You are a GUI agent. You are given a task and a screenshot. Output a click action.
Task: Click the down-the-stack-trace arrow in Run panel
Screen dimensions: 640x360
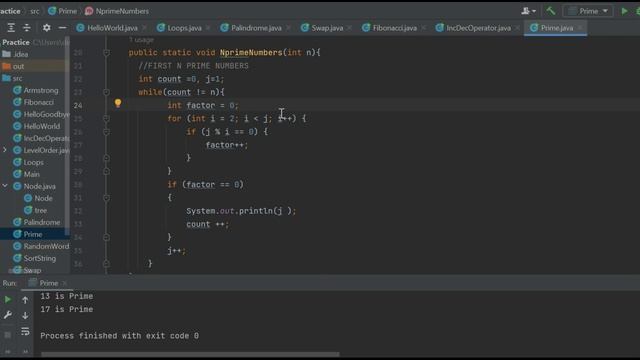pos(25,316)
